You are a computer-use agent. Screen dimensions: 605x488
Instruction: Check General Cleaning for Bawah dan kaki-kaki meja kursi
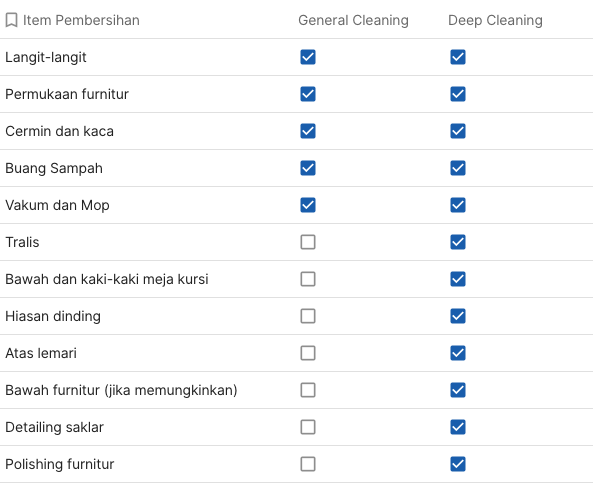coord(308,279)
